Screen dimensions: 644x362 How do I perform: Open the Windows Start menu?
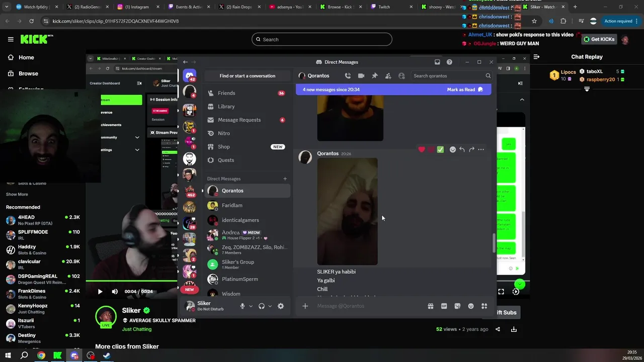(x=8, y=355)
